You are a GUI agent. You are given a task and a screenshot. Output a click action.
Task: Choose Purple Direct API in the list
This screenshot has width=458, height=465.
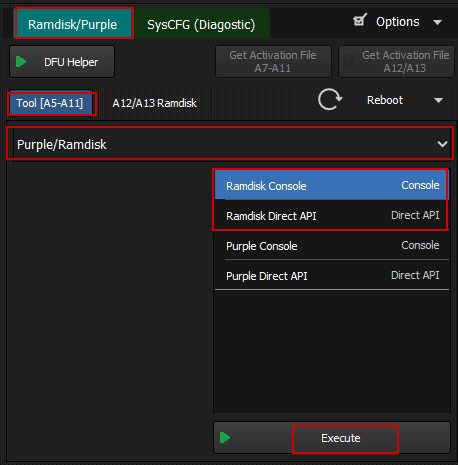(332, 275)
